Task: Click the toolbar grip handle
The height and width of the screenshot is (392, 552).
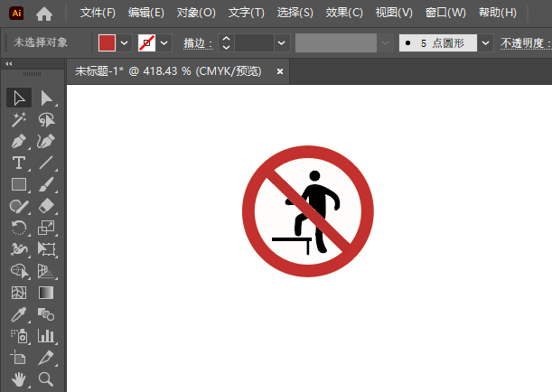Action: 32,74
